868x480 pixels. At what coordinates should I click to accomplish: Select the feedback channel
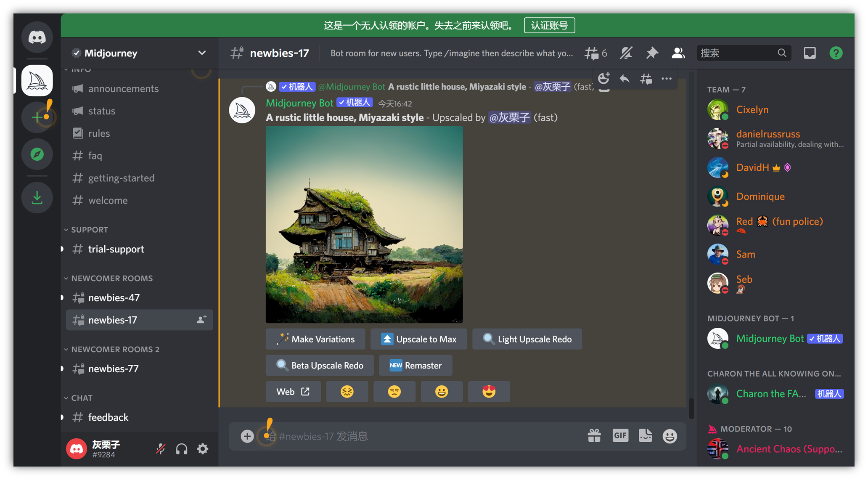click(x=108, y=417)
